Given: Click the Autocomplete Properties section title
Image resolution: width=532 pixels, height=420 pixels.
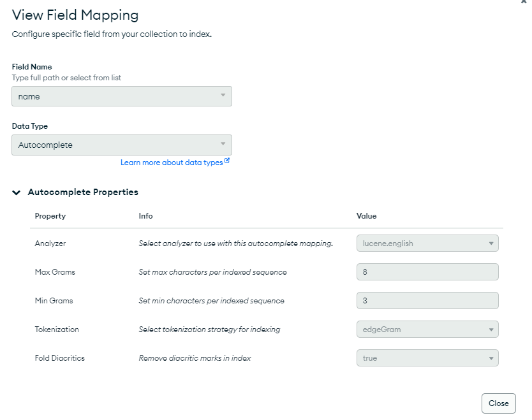Looking at the screenshot, I should click(83, 192).
